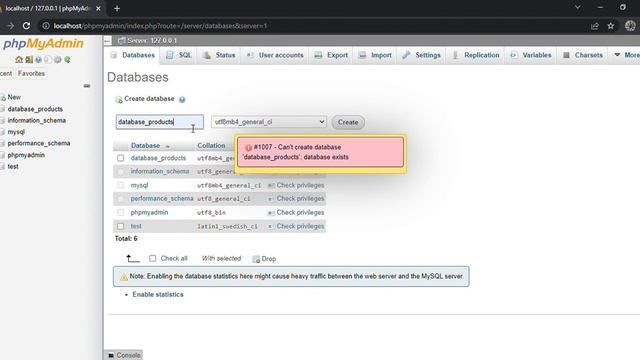This screenshot has height=360, width=640.
Task: Open browser profile avatar
Action: [x=630, y=26]
